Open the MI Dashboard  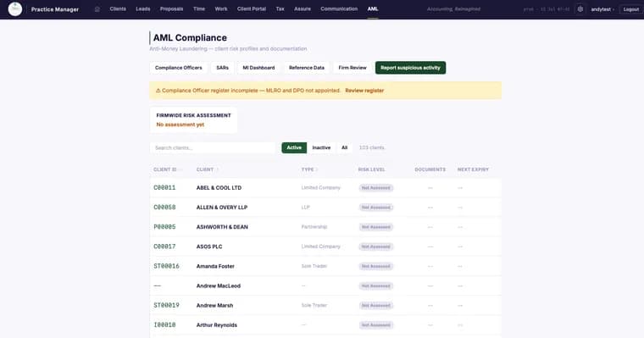point(258,68)
